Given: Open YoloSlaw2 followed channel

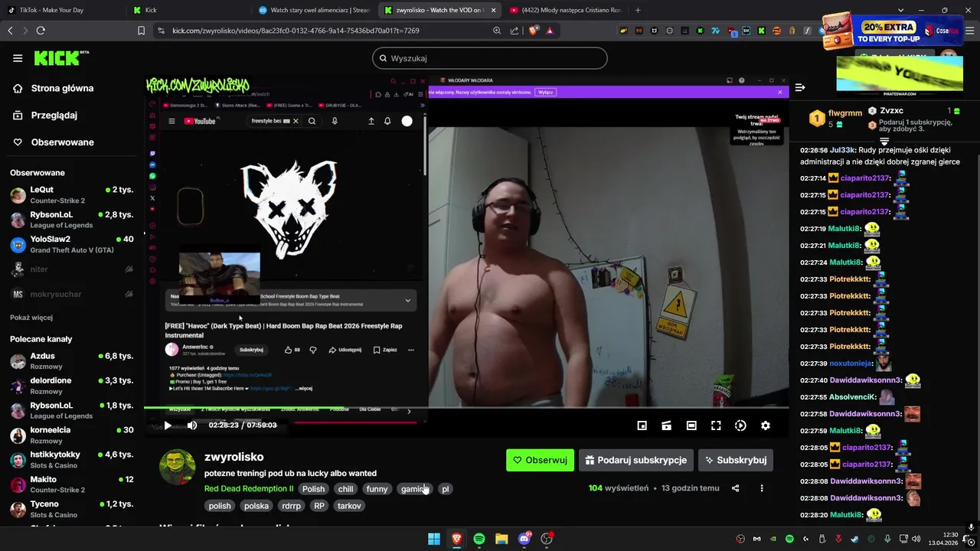Looking at the screenshot, I should 71,244.
